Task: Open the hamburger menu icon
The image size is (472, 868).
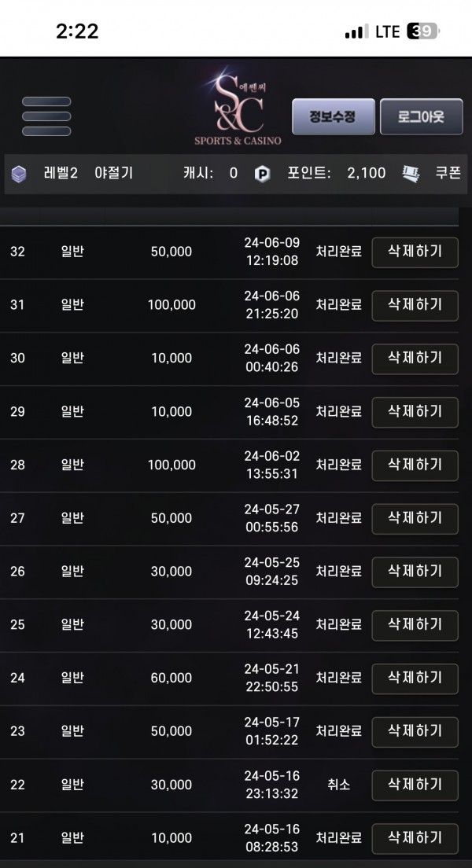Action: pyautogui.click(x=46, y=116)
